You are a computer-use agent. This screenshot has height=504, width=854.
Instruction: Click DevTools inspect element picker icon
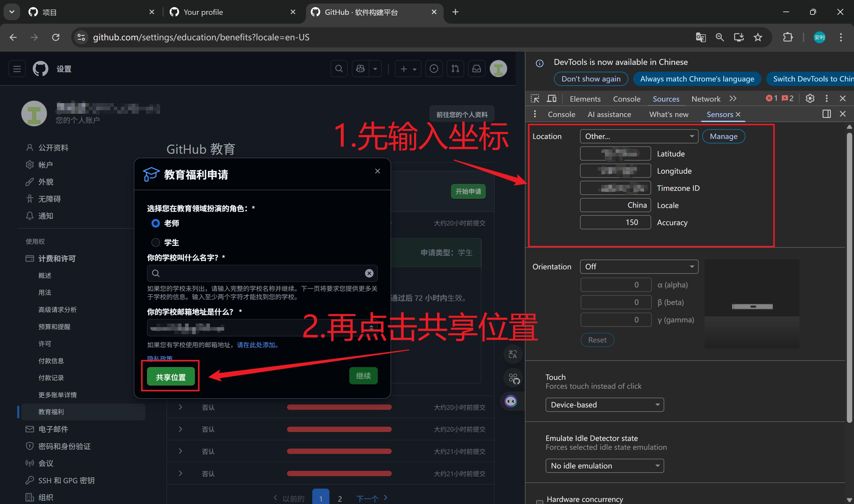click(x=535, y=98)
